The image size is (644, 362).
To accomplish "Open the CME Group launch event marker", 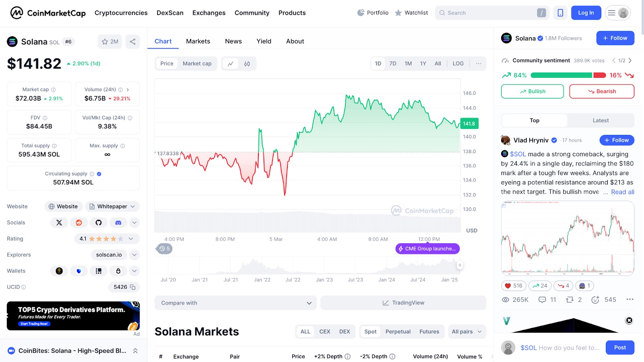I will point(427,249).
